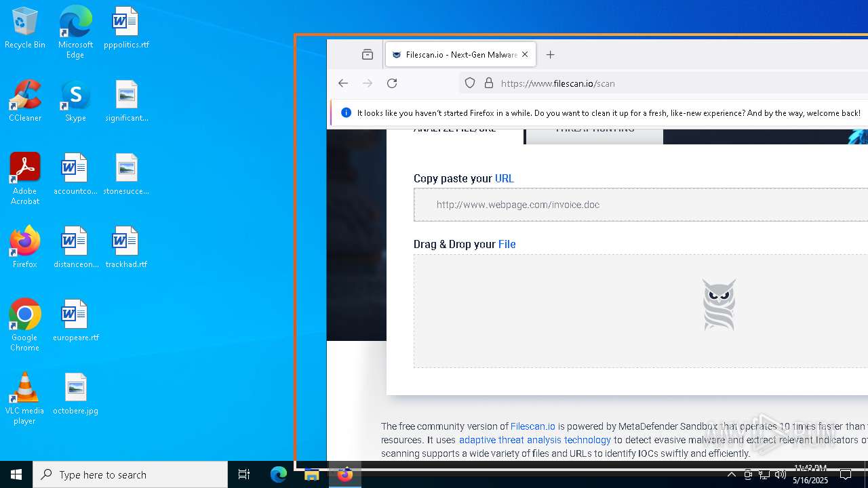Open Windows Start menu
The width and height of the screenshot is (868, 488).
[16, 474]
